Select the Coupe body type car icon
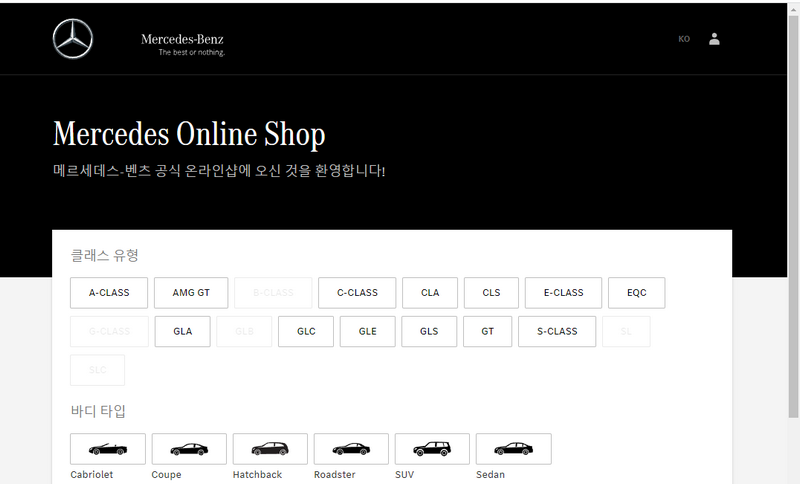 [189, 449]
